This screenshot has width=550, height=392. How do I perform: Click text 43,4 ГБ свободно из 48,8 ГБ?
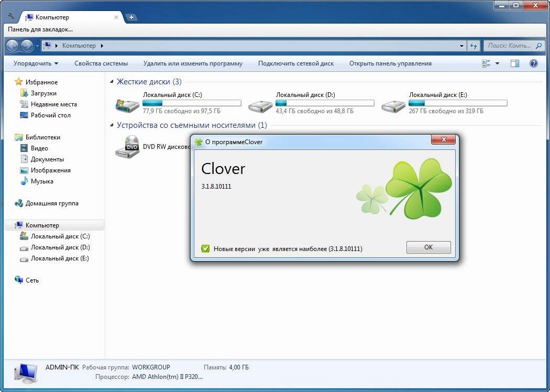pos(314,111)
